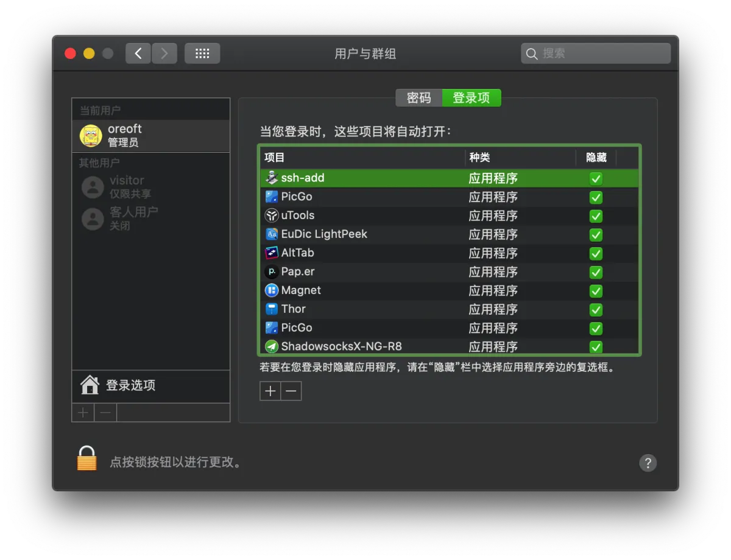Click the Pap.er app icon

click(x=272, y=271)
